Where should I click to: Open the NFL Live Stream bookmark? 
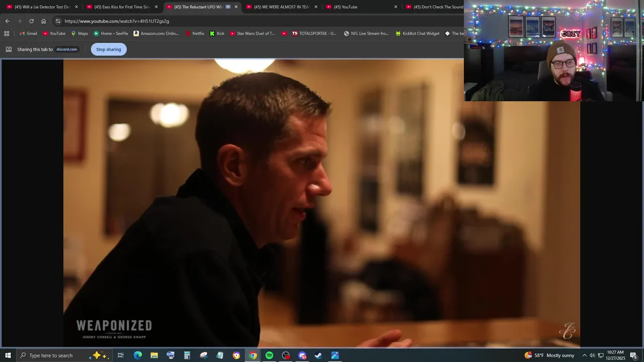pyautogui.click(x=366, y=34)
